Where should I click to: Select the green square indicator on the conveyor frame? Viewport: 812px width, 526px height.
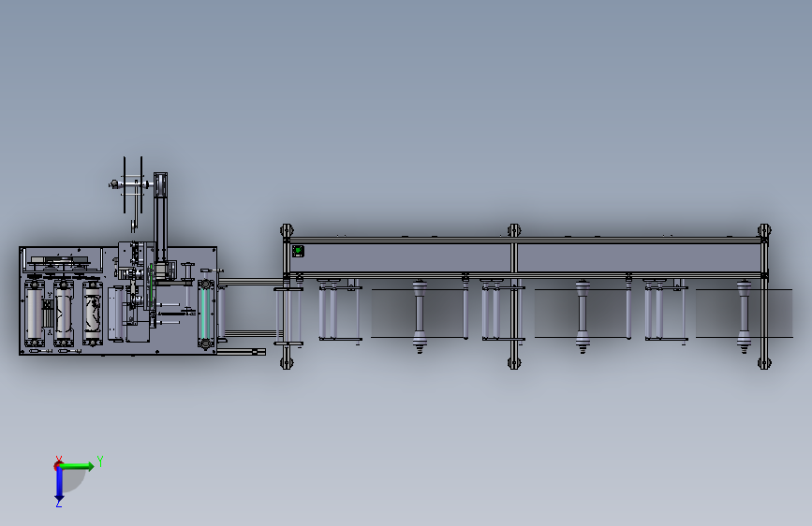tap(298, 251)
